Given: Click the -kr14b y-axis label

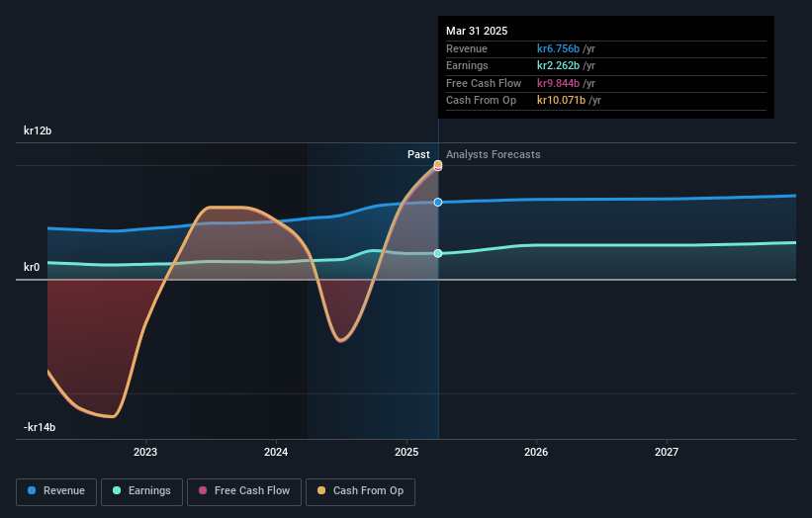Looking at the screenshot, I should click(40, 427).
